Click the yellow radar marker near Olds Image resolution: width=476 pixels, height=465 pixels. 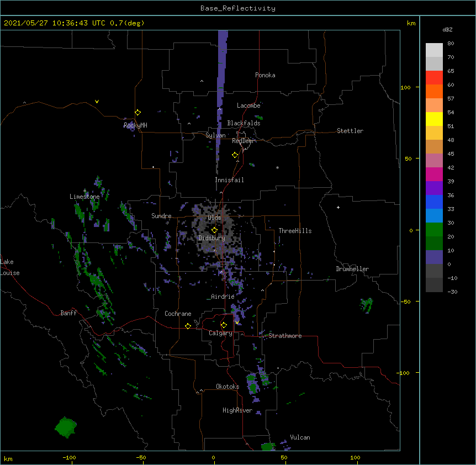point(214,230)
